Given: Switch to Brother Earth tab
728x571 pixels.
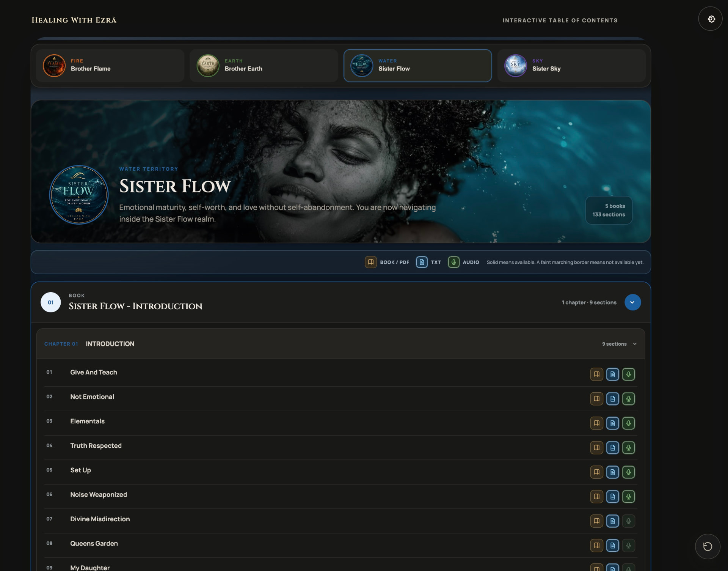Looking at the screenshot, I should (x=264, y=66).
